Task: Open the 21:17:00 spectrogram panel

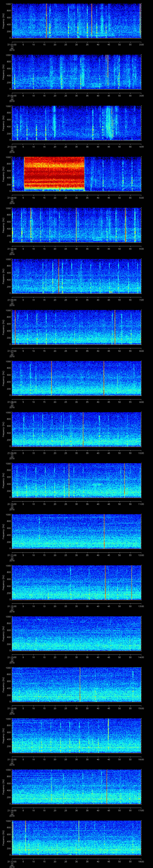Action: (76, 838)
